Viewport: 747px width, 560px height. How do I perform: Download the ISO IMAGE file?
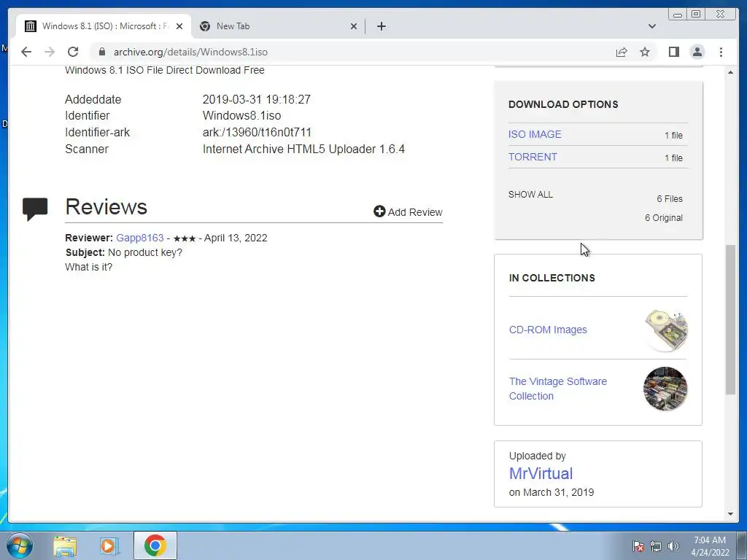tap(535, 134)
